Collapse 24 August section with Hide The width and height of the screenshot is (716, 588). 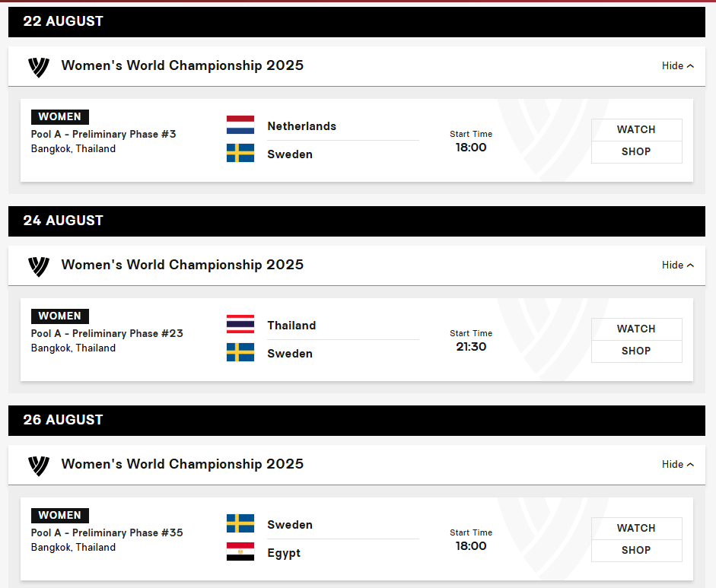[677, 265]
